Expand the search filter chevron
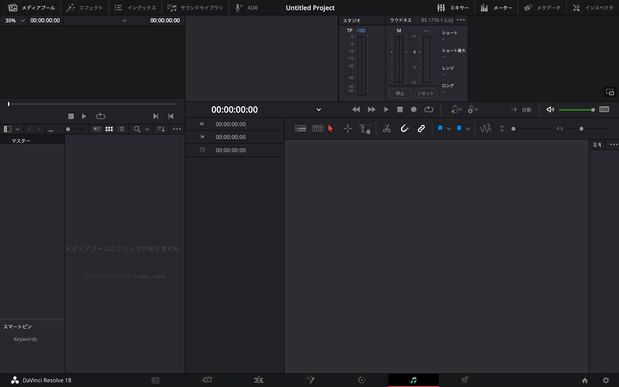The image size is (619, 387). point(147,129)
